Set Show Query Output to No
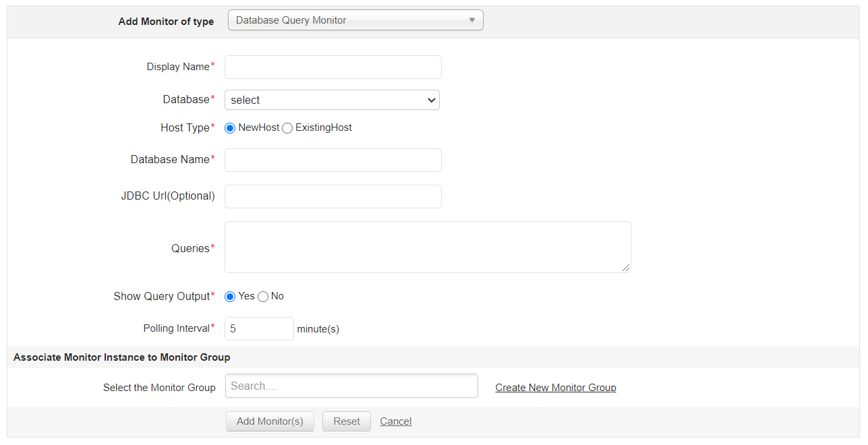This screenshot has height=445, width=868. coord(263,297)
